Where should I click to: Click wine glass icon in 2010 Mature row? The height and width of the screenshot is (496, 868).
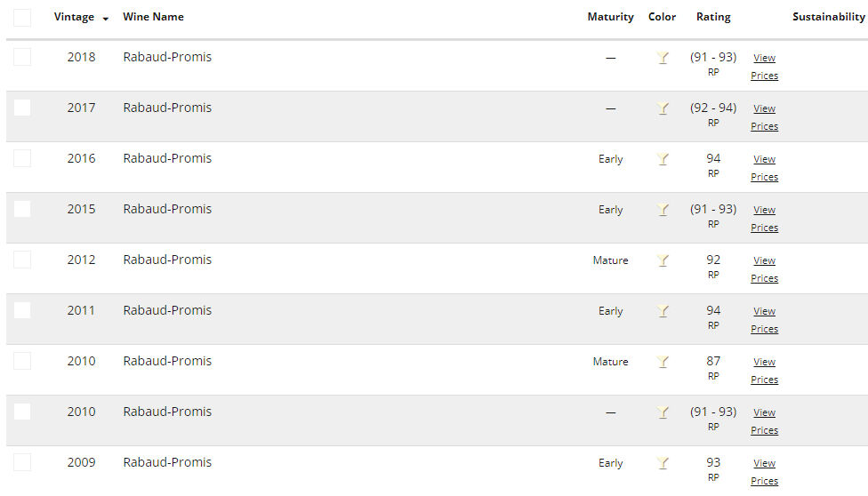(x=663, y=362)
